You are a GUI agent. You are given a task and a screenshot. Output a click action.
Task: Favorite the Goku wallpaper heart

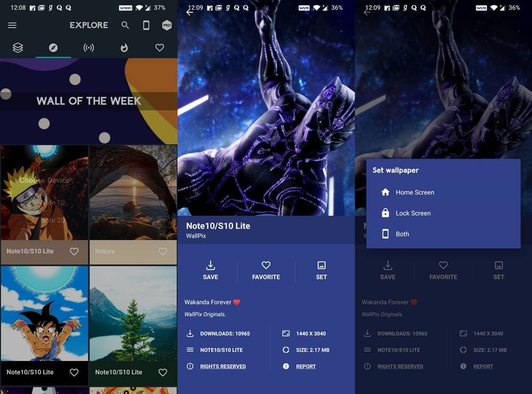tap(74, 372)
